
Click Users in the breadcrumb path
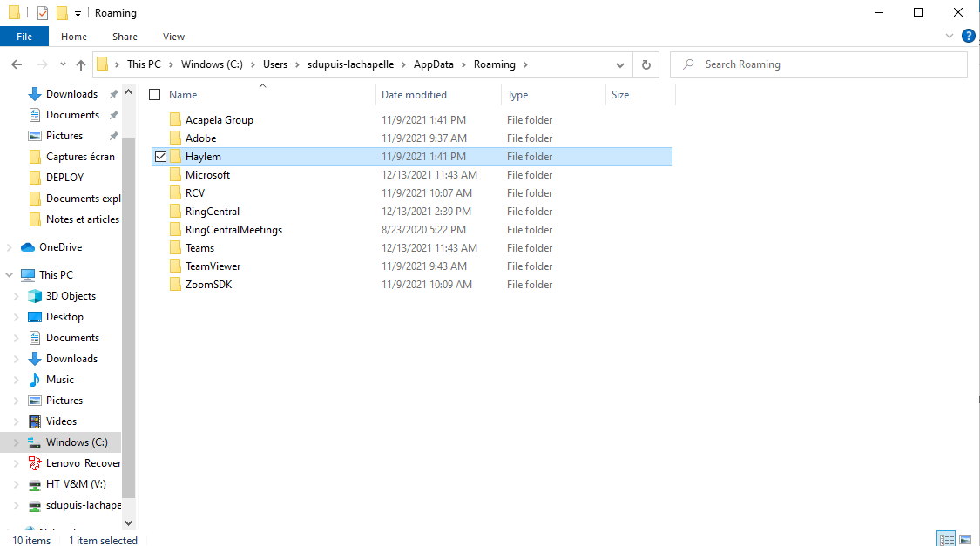pyautogui.click(x=275, y=64)
